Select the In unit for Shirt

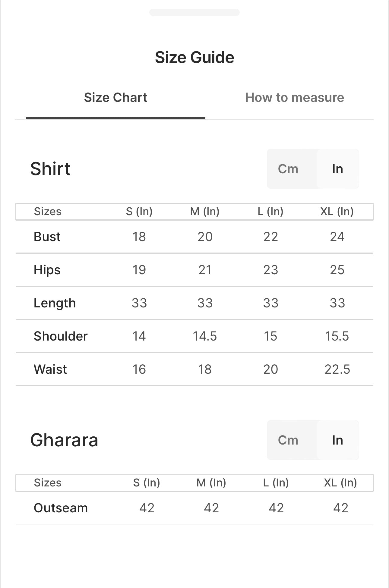337,169
